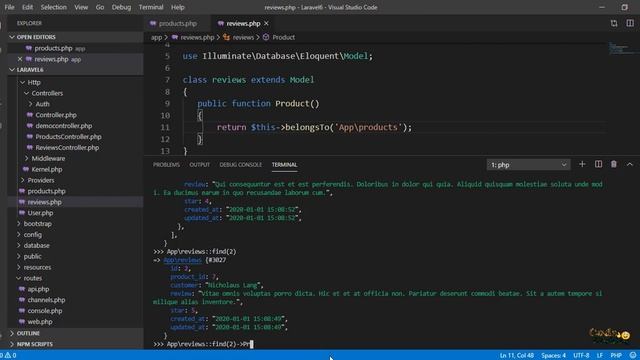Image resolution: width=640 pixels, height=360 pixels.
Task: Open the Debug menu
Action: coord(121,7)
